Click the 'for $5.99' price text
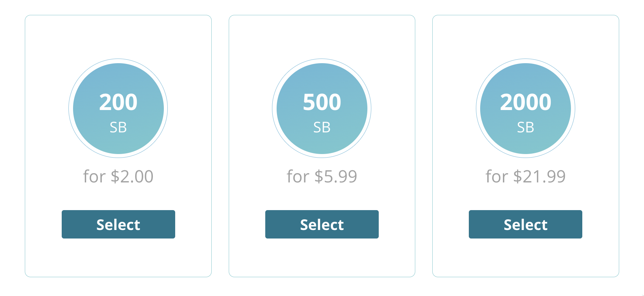 pos(322,176)
